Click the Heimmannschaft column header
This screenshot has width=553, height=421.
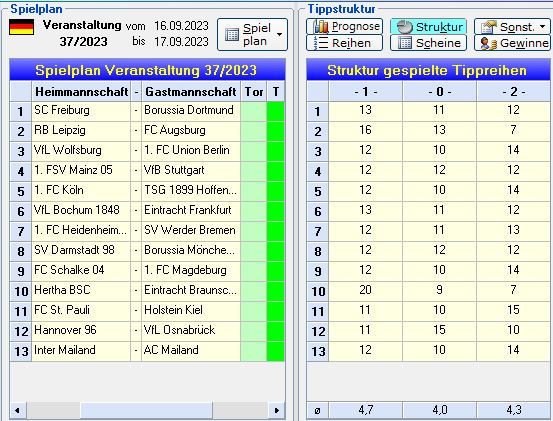pyautogui.click(x=81, y=92)
